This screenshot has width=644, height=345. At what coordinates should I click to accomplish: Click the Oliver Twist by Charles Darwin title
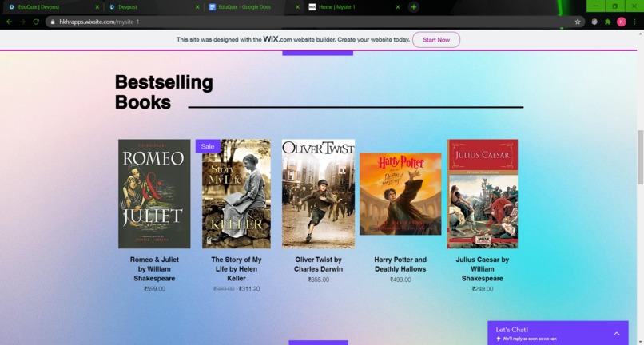(x=318, y=264)
